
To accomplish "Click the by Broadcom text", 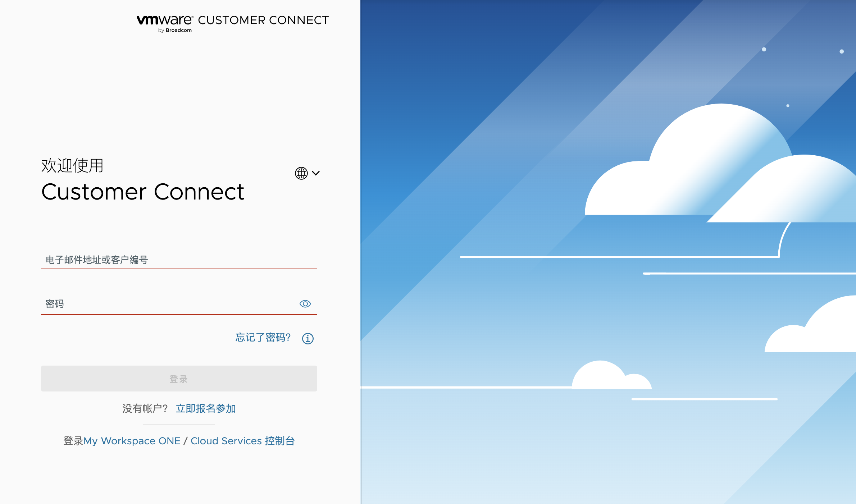I will (x=175, y=30).
